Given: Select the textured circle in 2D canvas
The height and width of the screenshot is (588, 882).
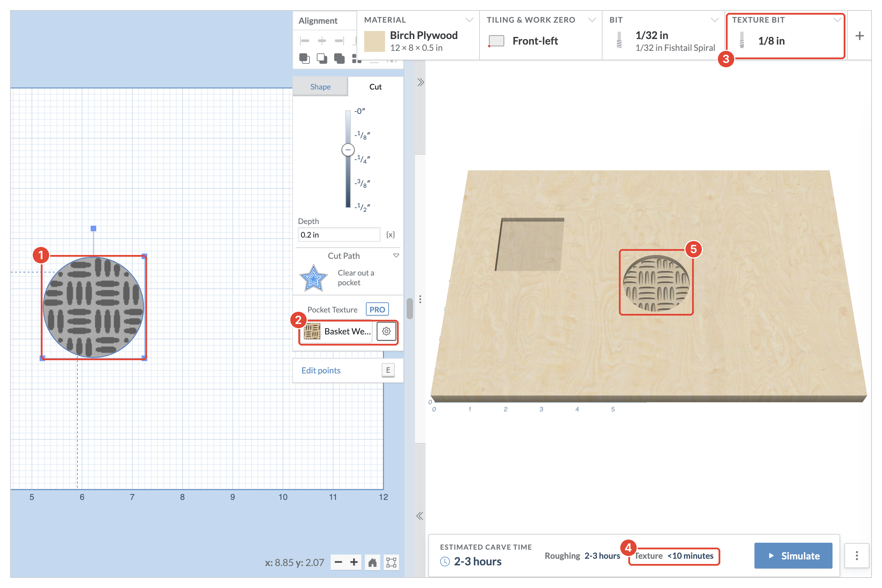Looking at the screenshot, I should click(93, 307).
